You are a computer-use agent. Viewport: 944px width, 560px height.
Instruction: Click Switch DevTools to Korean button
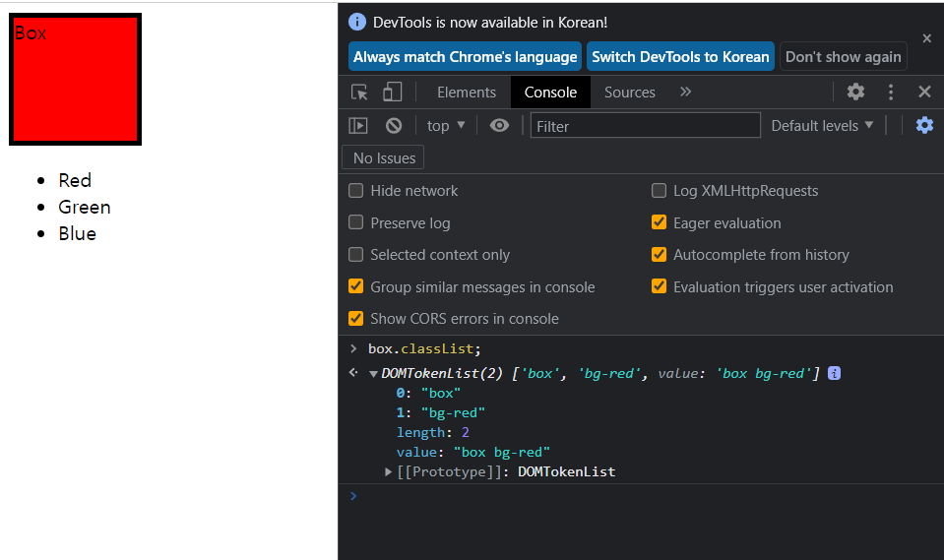click(680, 57)
